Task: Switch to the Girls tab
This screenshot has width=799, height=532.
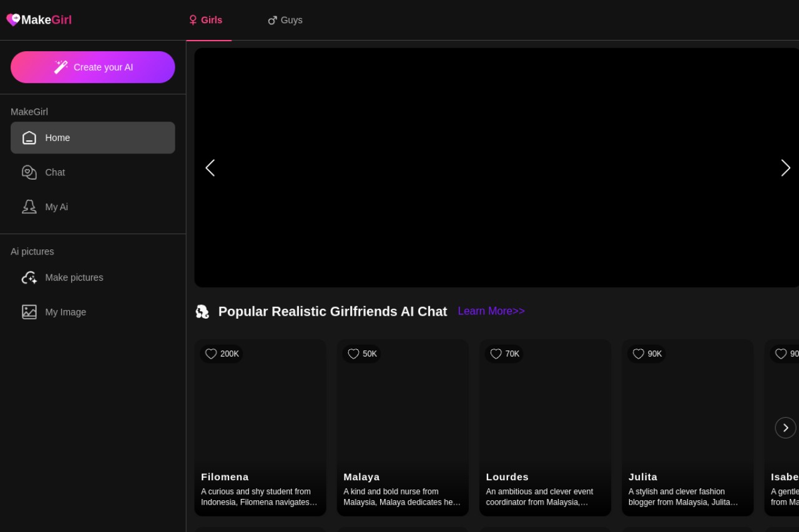Action: tap(208, 20)
